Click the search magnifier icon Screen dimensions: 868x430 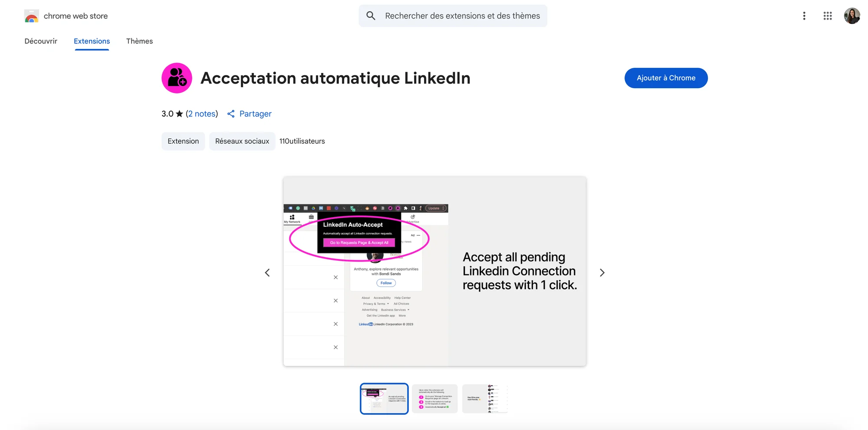pos(371,16)
